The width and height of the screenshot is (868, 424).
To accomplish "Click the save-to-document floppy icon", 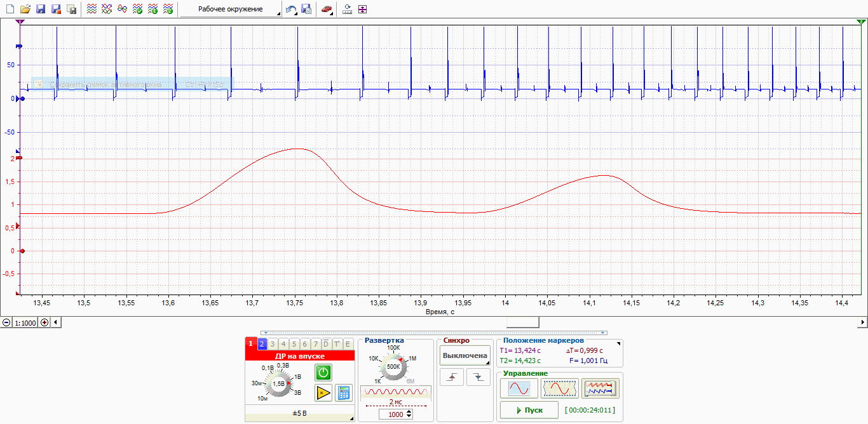I will coord(306,9).
